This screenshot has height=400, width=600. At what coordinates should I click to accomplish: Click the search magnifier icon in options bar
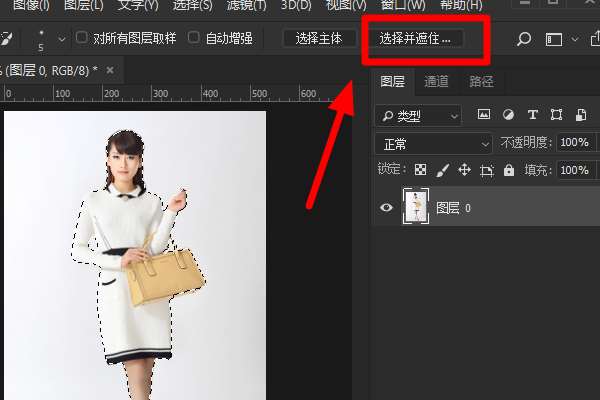tap(524, 39)
